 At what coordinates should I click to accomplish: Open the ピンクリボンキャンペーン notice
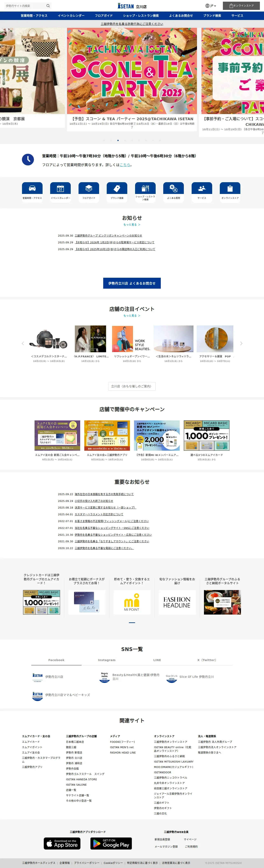click(108, 236)
